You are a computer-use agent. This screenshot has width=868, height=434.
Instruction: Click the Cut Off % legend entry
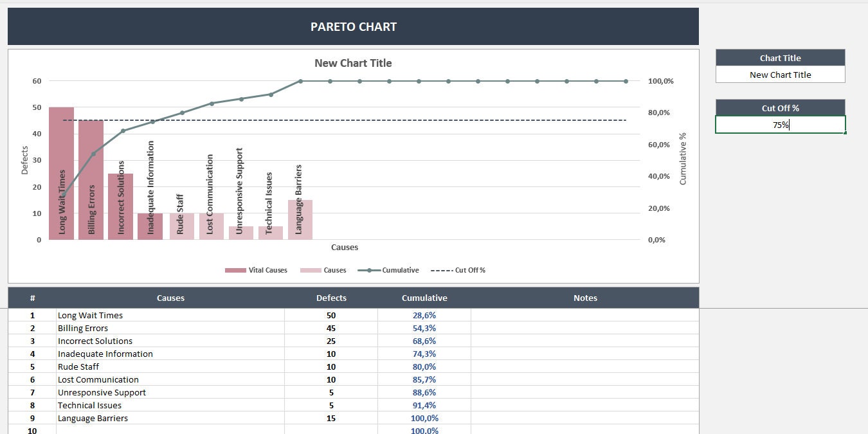coord(458,271)
